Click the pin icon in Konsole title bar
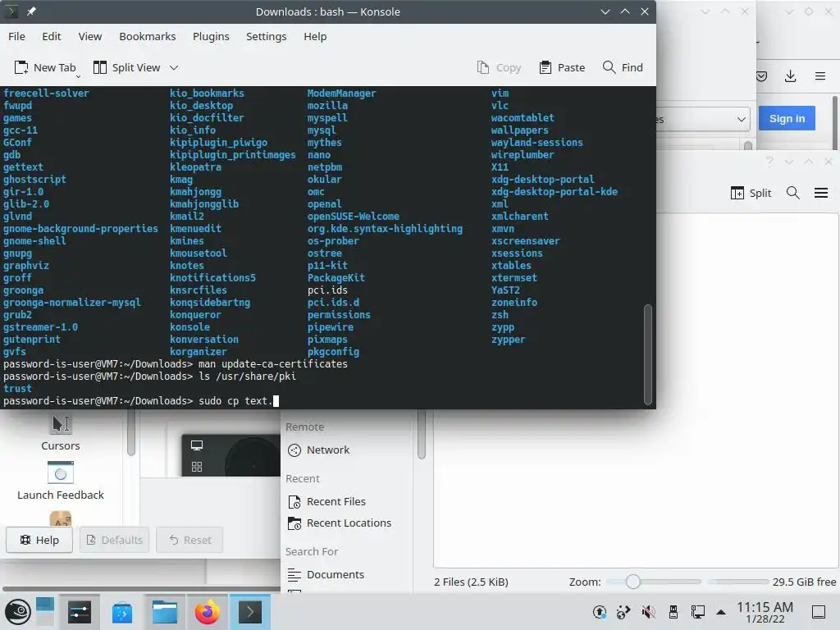The width and height of the screenshot is (840, 630). coord(32,11)
